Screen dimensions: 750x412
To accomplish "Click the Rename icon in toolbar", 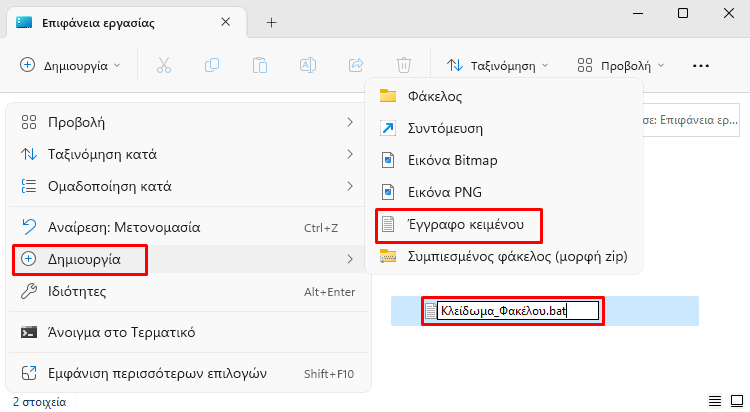I will 308,65.
